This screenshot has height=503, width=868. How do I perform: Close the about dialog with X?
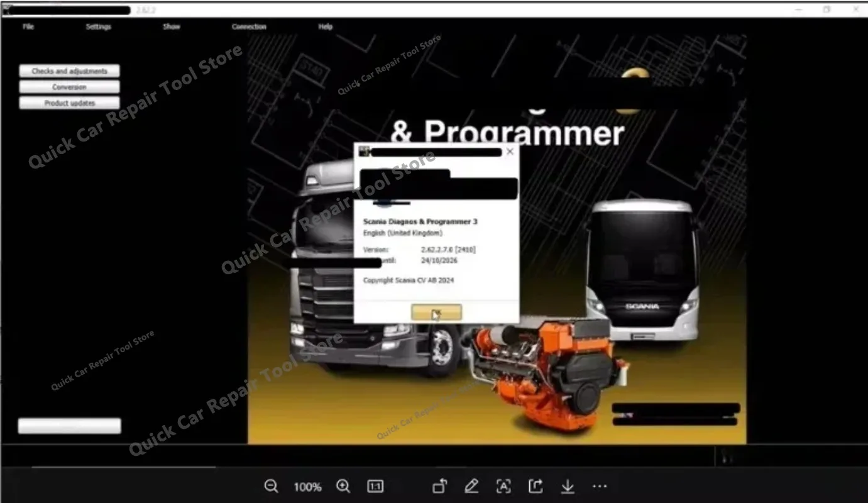pos(510,152)
